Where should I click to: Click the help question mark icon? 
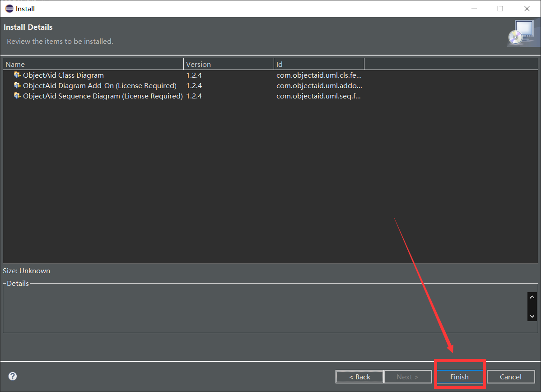[13, 376]
